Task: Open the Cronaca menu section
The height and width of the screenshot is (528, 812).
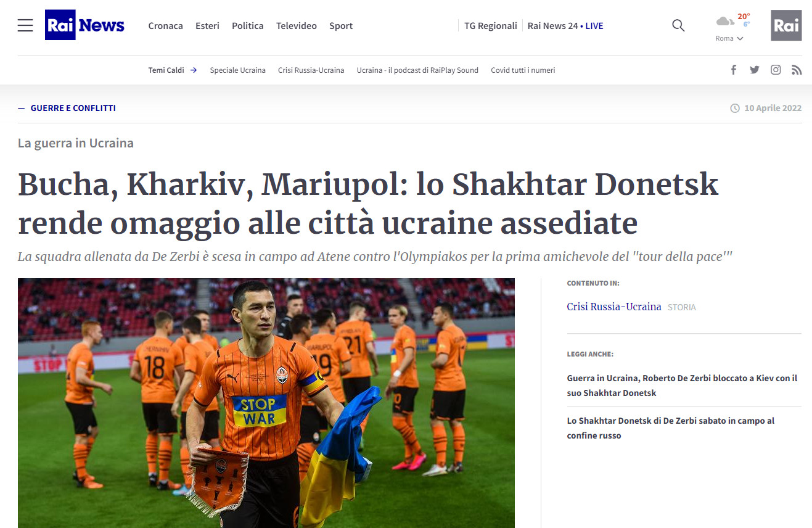Action: [165, 26]
